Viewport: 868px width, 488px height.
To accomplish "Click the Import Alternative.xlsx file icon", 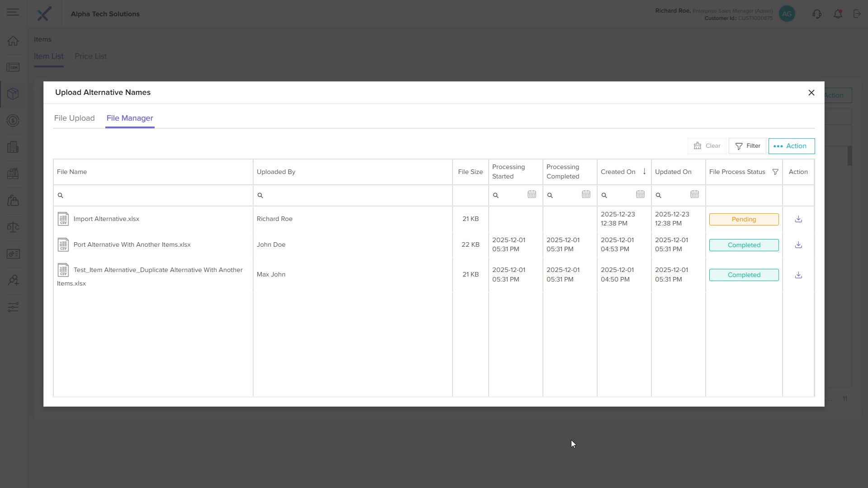I will point(63,219).
